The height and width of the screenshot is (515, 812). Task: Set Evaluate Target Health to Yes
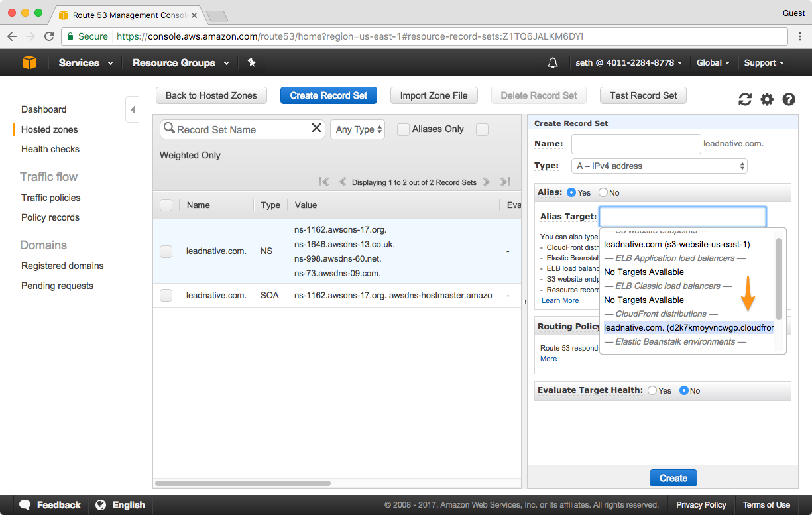pyautogui.click(x=652, y=390)
